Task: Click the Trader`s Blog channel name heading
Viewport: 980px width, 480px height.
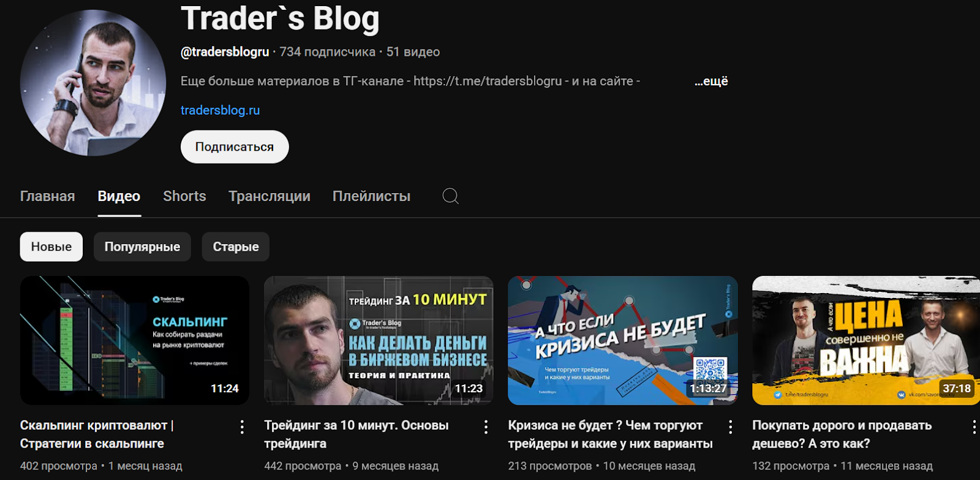Action: click(x=281, y=18)
